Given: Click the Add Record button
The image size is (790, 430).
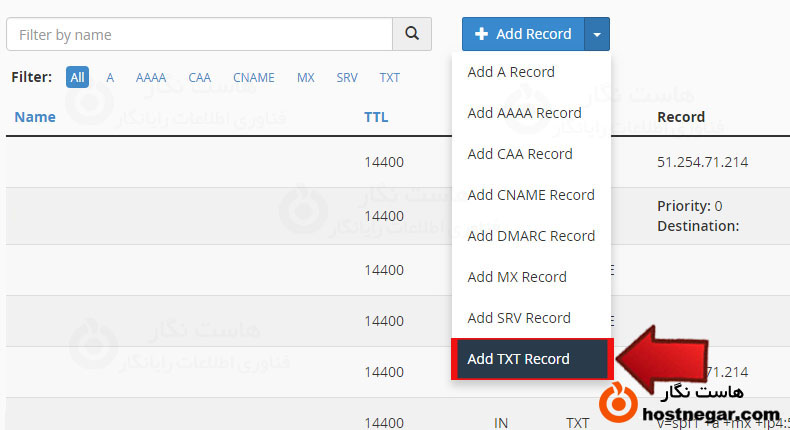Looking at the screenshot, I should [x=522, y=34].
